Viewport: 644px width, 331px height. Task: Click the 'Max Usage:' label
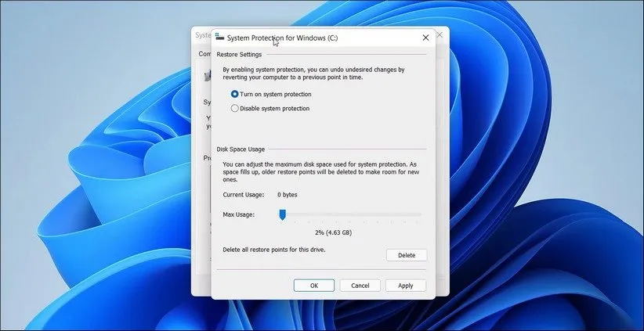(239, 214)
